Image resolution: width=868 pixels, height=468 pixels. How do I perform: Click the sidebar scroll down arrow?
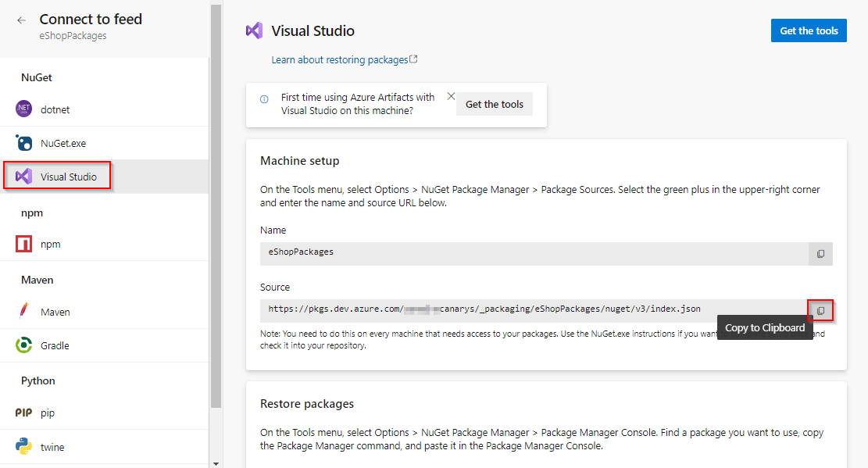[216, 464]
